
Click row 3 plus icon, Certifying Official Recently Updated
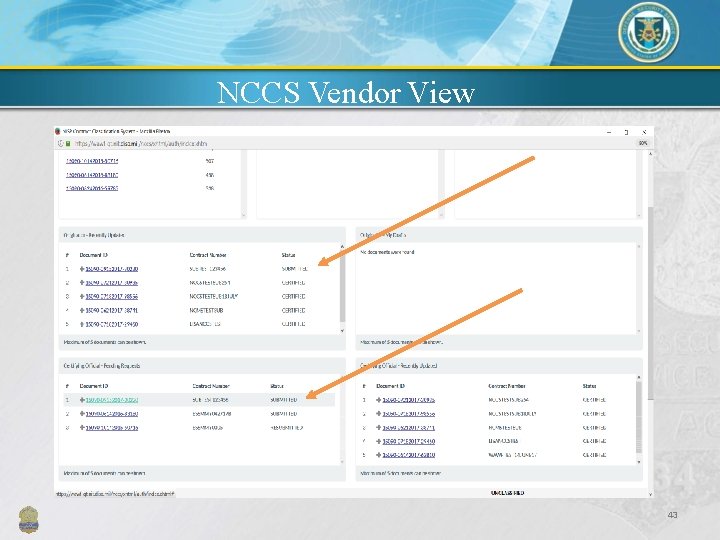pos(379,428)
